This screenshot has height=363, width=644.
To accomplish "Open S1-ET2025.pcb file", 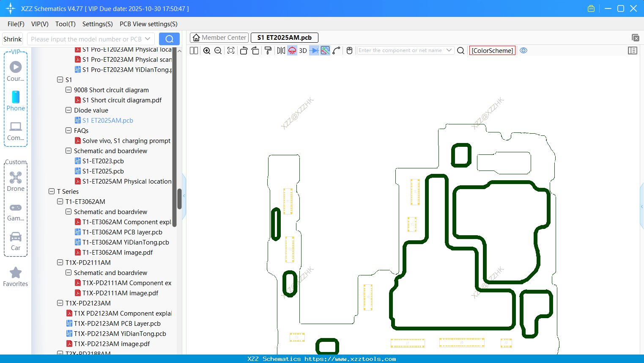I will coord(103,171).
